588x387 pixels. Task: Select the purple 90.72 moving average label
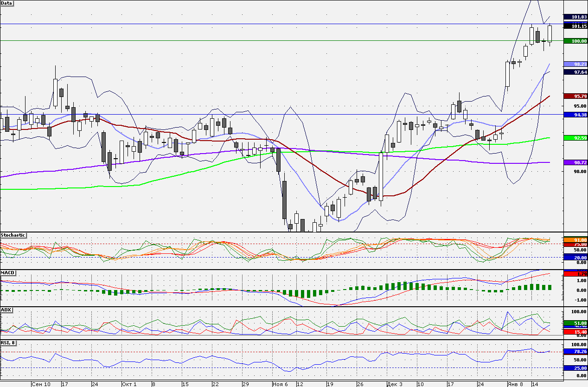[575, 162]
